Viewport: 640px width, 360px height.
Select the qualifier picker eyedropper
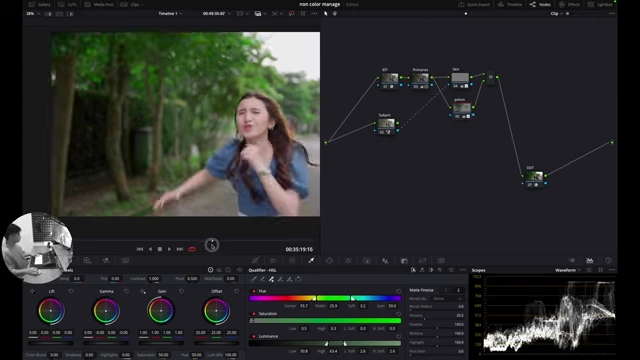[253, 279]
